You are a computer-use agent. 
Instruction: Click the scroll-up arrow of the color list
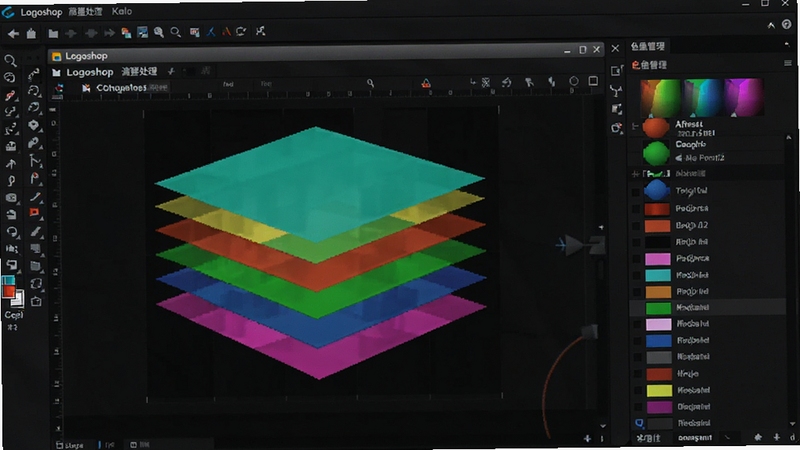pos(789,138)
